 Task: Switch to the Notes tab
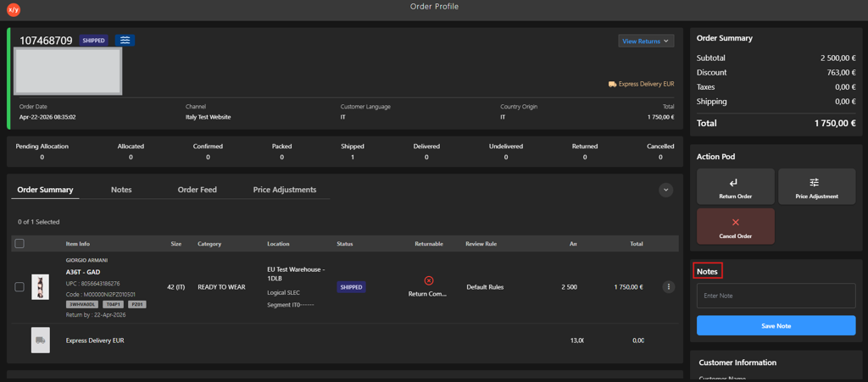(121, 190)
